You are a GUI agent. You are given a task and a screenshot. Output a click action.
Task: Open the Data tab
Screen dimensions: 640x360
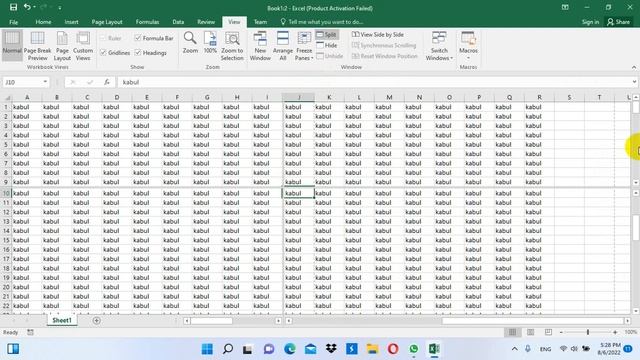pyautogui.click(x=178, y=22)
